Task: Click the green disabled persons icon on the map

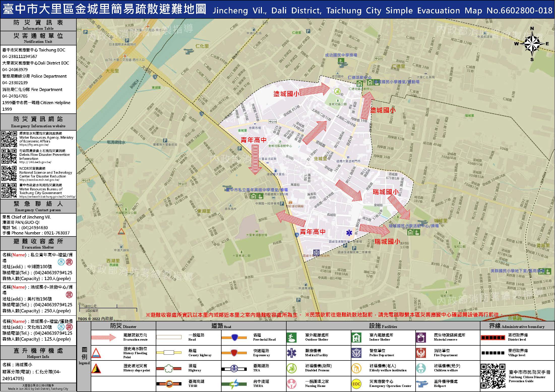Action: coord(337,91)
